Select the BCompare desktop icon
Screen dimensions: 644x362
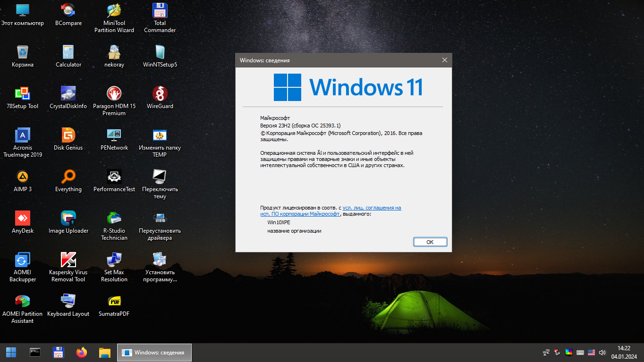click(x=68, y=15)
